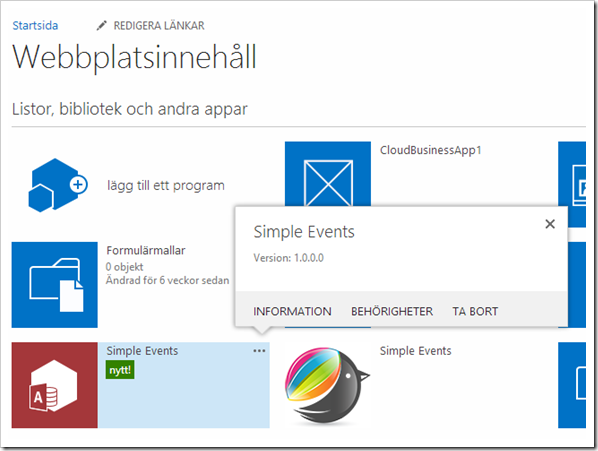Click the REDIGERA LÄNKAR link
598x451 pixels.
point(159,26)
